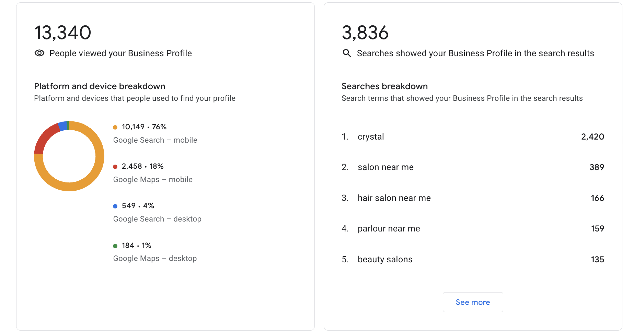The width and height of the screenshot is (644, 334).
Task: Select the search term crystal
Action: 371,136
